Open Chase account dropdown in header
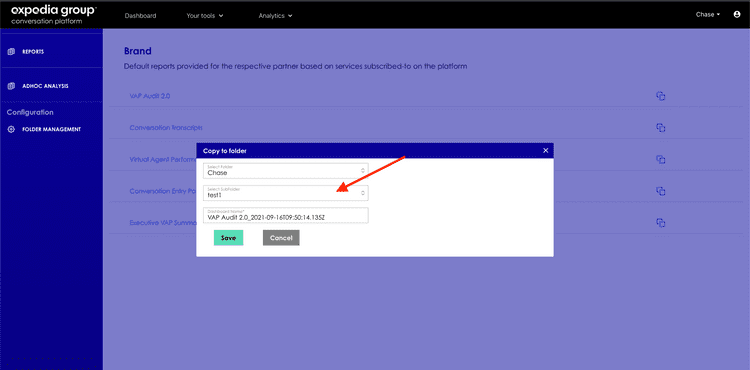The height and width of the screenshot is (370, 750). coord(708,14)
